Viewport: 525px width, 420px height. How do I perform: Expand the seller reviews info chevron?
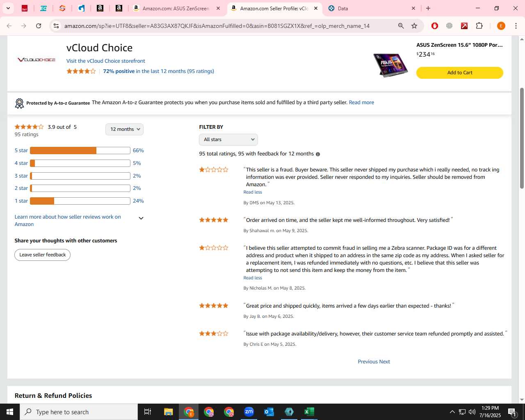[x=141, y=218]
